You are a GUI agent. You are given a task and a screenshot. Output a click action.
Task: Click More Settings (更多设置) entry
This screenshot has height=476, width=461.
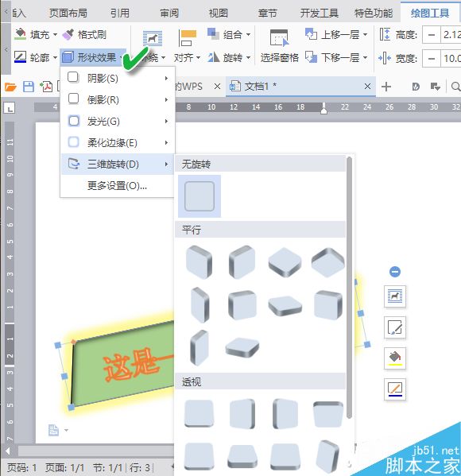[117, 185]
